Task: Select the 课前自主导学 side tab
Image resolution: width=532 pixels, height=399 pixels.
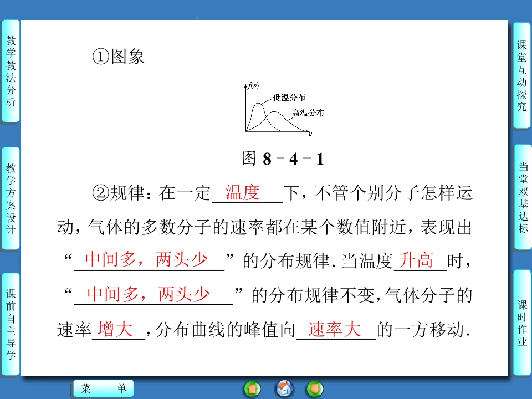Action: click(11, 324)
